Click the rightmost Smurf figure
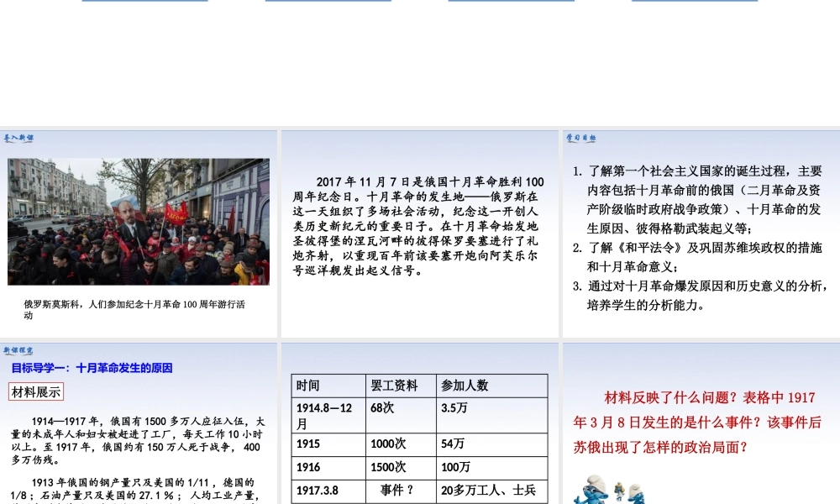The height and width of the screenshot is (504, 840). tap(636, 496)
